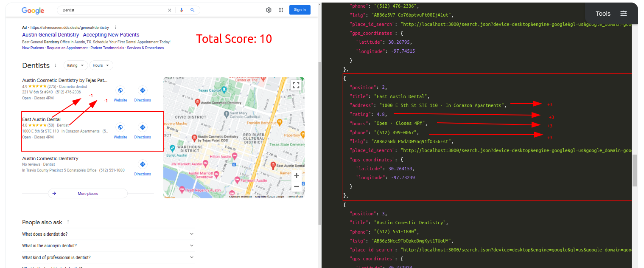Image resolution: width=644 pixels, height=268 pixels.
Task: Zoom in on the map with plus
Action: [x=296, y=175]
